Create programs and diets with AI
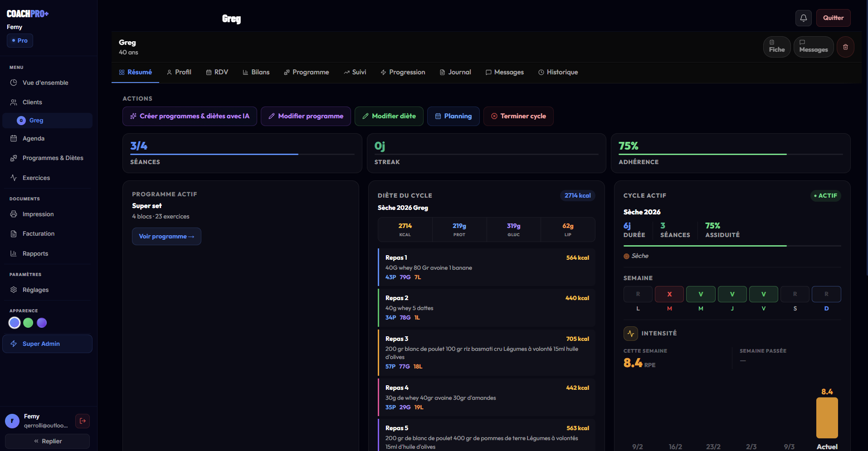 pos(190,116)
